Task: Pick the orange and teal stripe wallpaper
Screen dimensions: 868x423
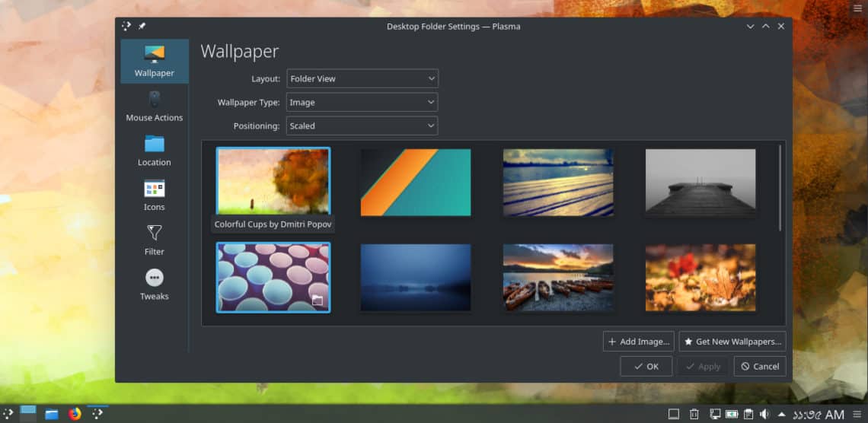Action: 416,182
